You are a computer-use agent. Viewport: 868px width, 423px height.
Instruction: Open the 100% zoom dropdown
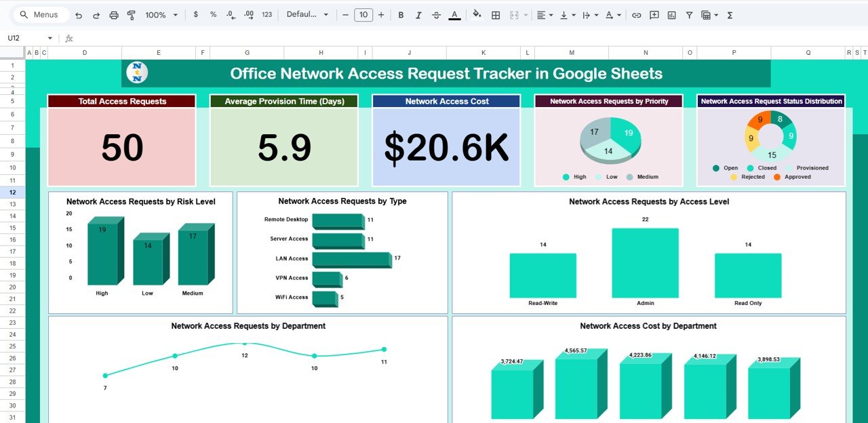click(x=161, y=15)
